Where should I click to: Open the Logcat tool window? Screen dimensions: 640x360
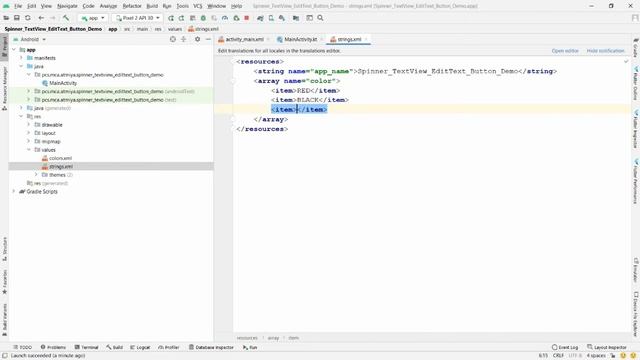(140, 347)
